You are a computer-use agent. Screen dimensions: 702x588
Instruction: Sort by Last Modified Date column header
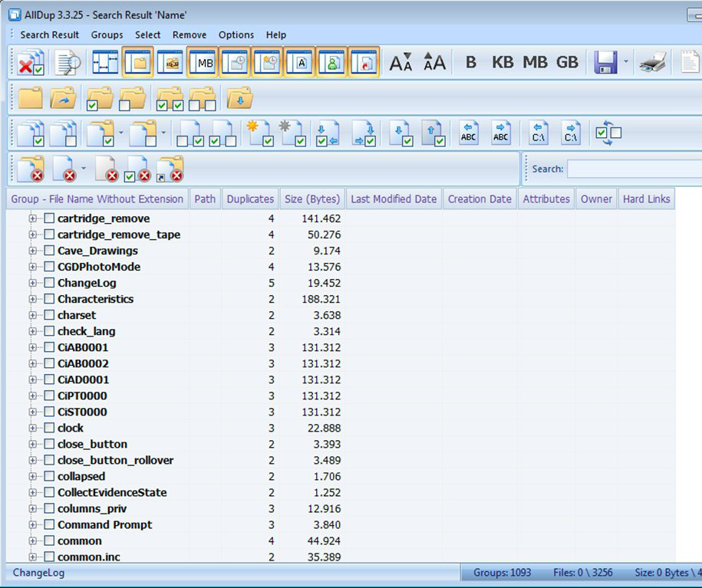pos(394,199)
